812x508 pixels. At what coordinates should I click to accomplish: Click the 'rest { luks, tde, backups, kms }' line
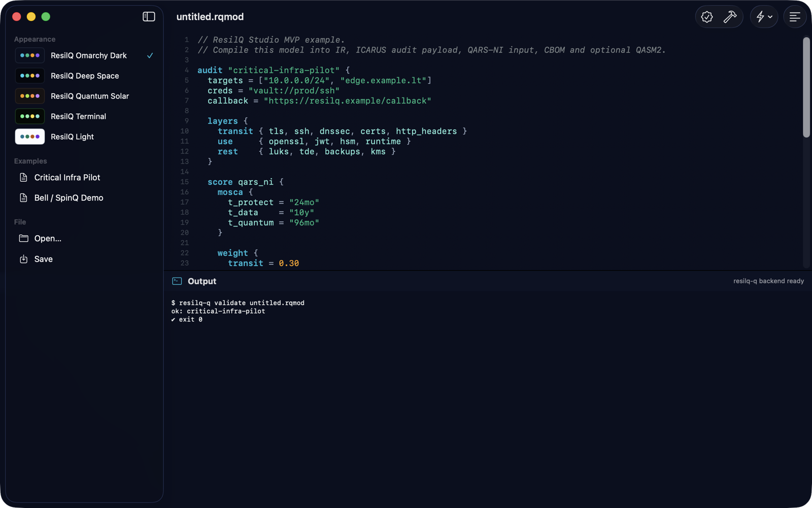(307, 151)
